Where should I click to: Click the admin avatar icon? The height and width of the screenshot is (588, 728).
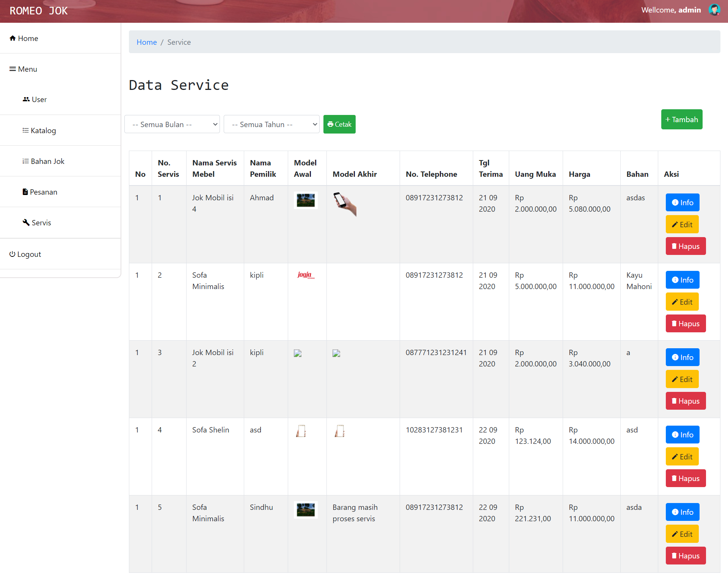point(714,10)
